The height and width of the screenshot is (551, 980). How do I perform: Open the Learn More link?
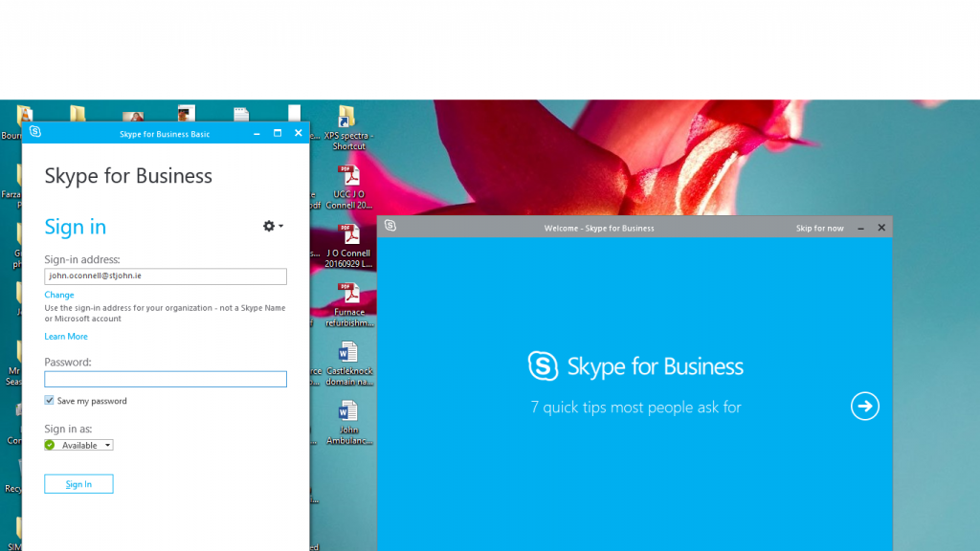(x=66, y=337)
